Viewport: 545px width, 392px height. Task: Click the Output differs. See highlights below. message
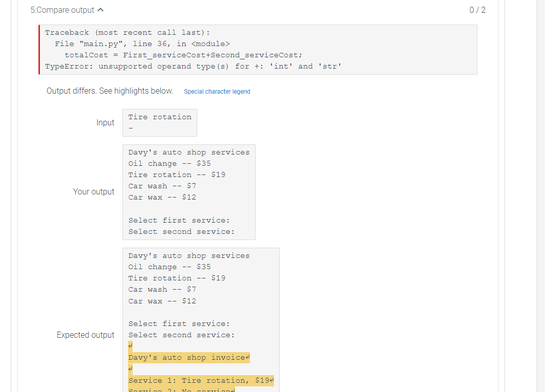[x=108, y=91]
